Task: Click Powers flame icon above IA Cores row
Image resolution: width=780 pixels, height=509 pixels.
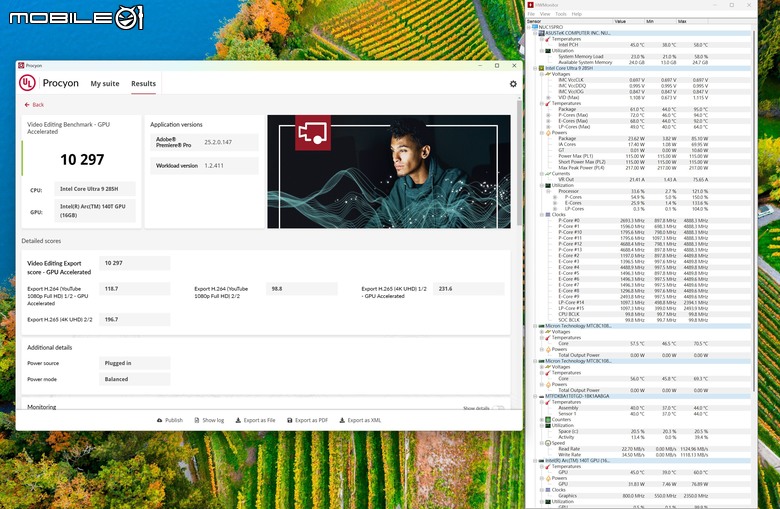Action: [548, 133]
